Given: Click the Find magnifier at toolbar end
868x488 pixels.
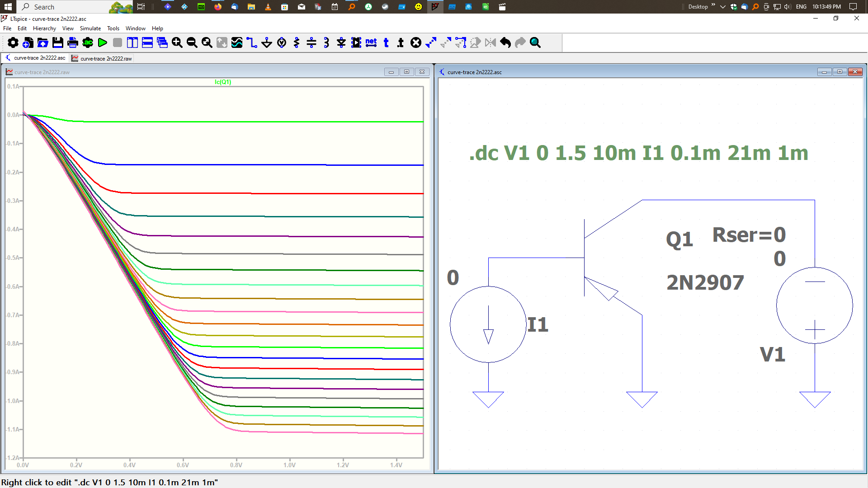Looking at the screenshot, I should click(535, 42).
